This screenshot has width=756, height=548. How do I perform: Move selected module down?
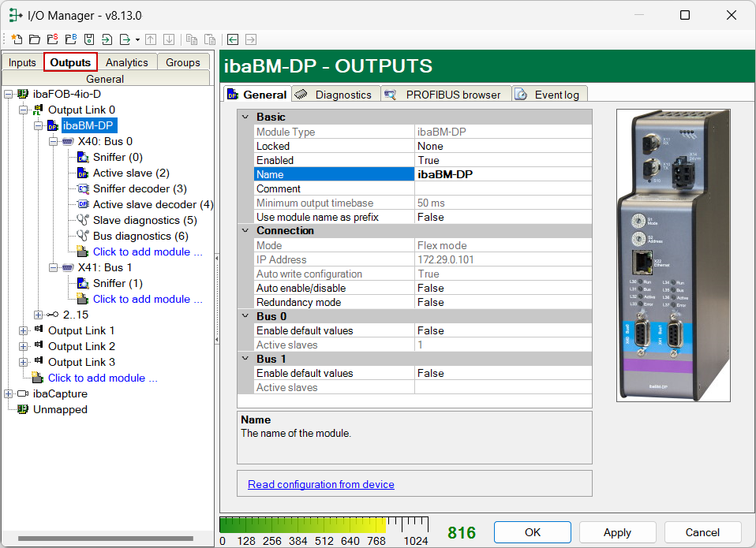pos(169,39)
